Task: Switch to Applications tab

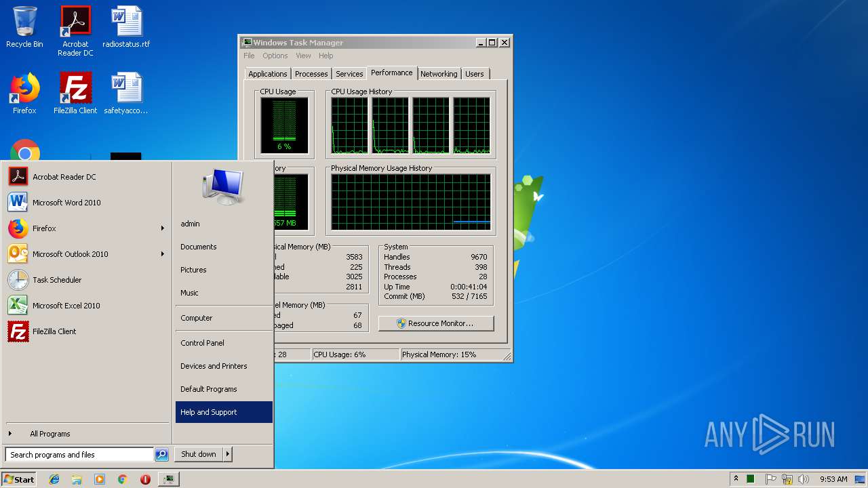Action: click(267, 74)
